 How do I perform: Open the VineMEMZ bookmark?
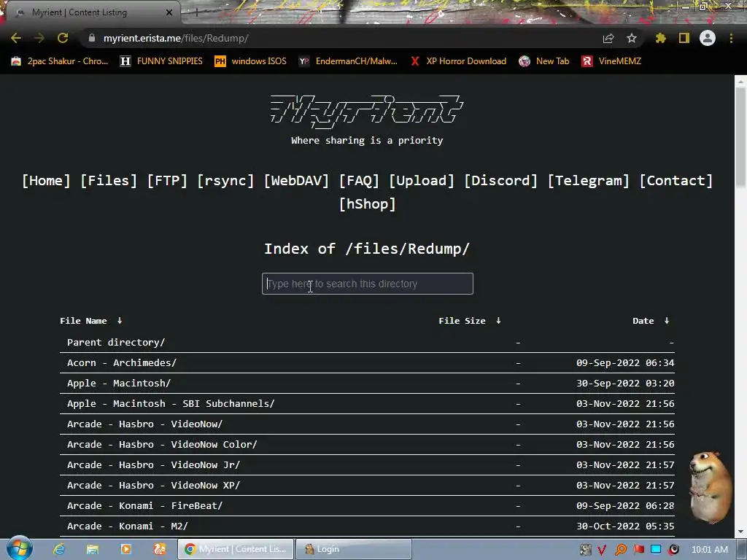coord(611,61)
